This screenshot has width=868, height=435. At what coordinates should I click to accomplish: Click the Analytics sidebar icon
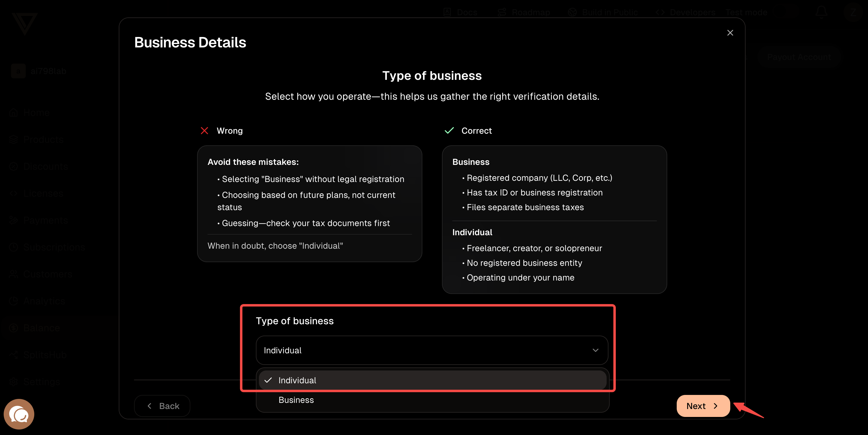(x=13, y=301)
